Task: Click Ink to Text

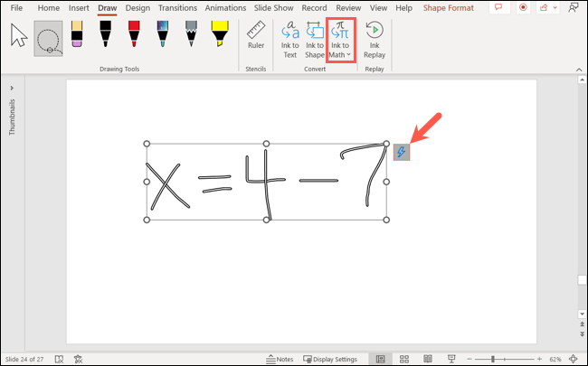Action: 290,40
